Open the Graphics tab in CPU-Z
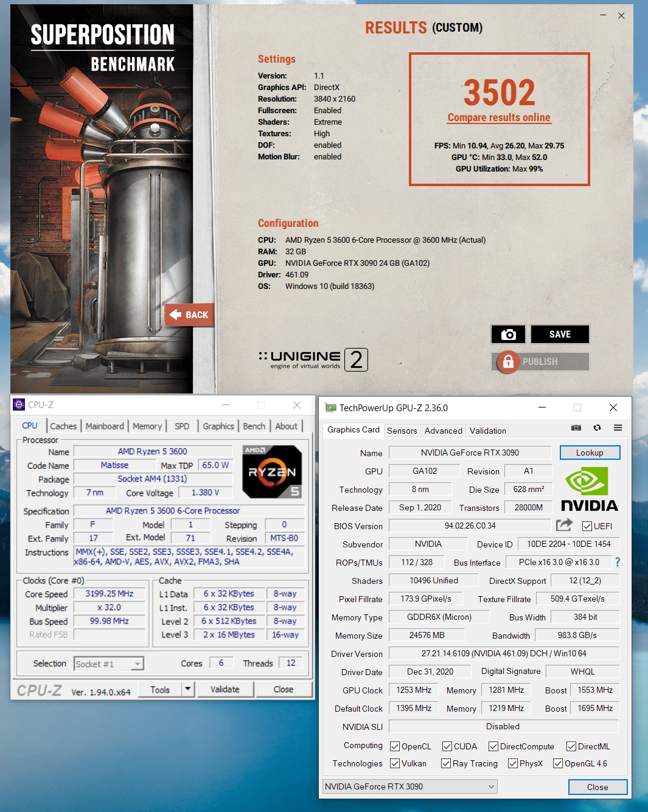This screenshot has height=812, width=648. 218,426
